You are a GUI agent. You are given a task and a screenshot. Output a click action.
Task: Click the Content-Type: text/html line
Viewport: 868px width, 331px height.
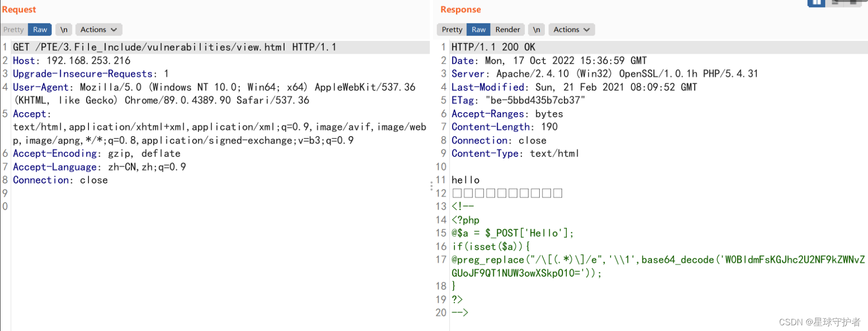515,154
